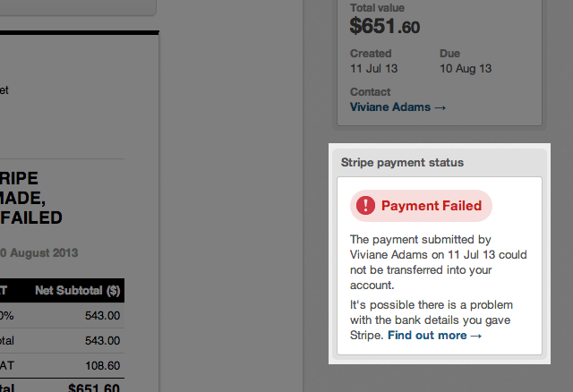The width and height of the screenshot is (573, 392).
Task: Click the Net Subtotal ($) column header
Action: [x=77, y=290]
